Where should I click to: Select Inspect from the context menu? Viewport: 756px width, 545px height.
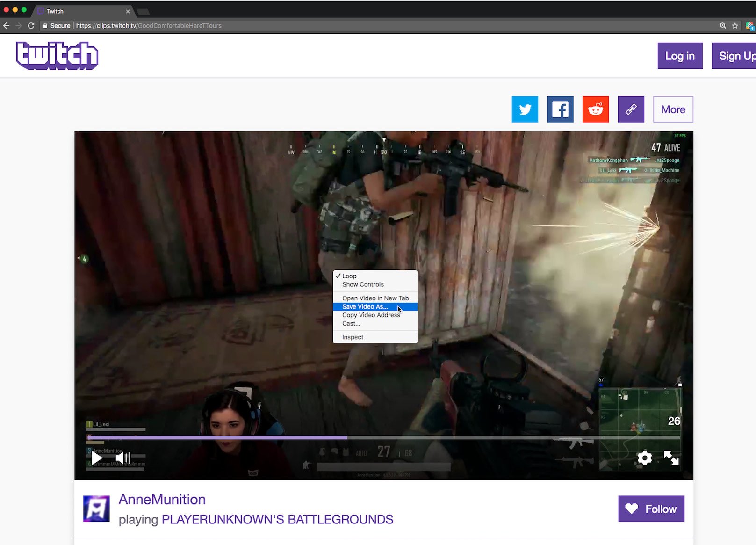pyautogui.click(x=353, y=337)
